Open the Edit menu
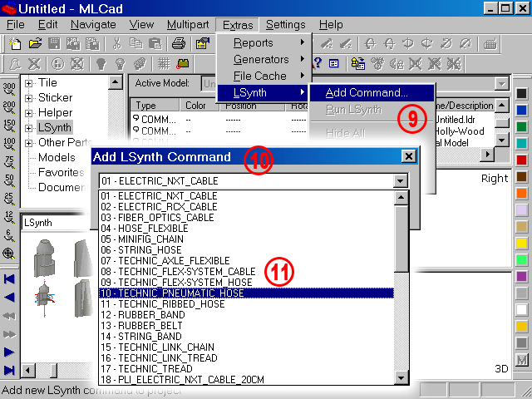The image size is (532, 399). [47, 25]
